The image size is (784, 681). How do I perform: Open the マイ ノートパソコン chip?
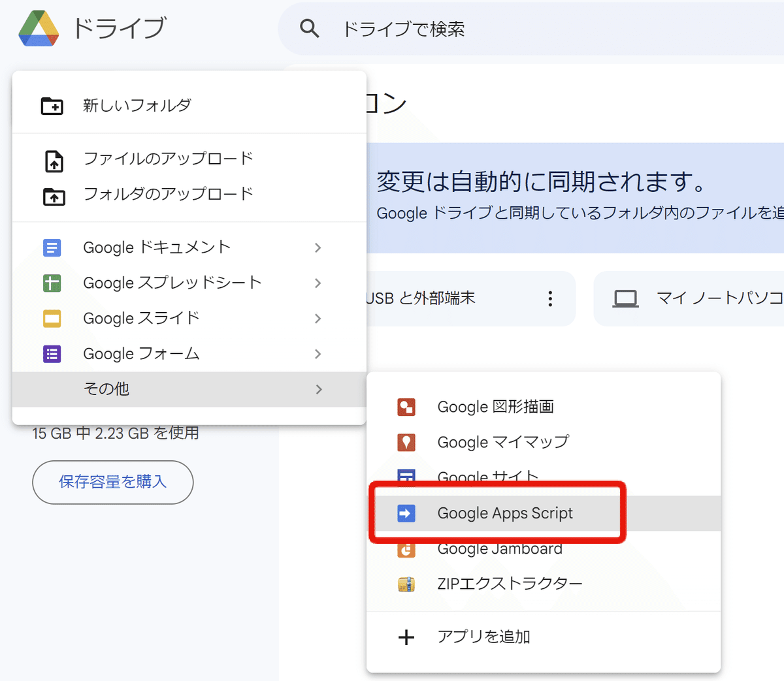point(689,299)
